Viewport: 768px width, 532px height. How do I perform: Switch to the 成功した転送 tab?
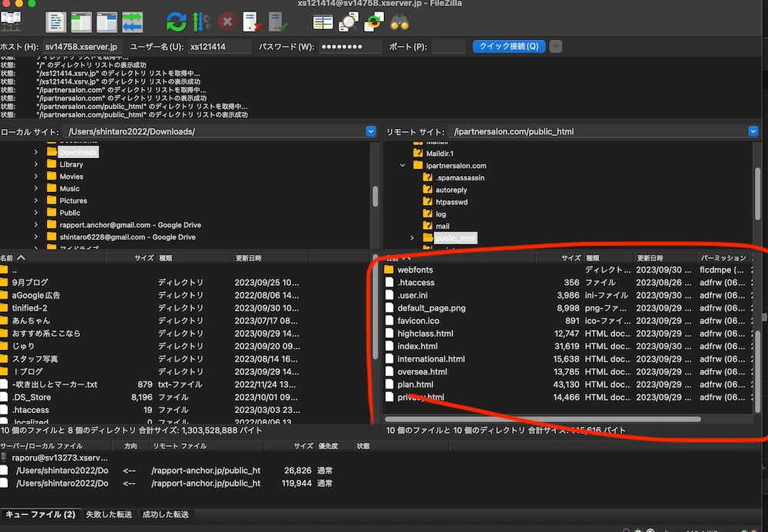click(x=166, y=514)
